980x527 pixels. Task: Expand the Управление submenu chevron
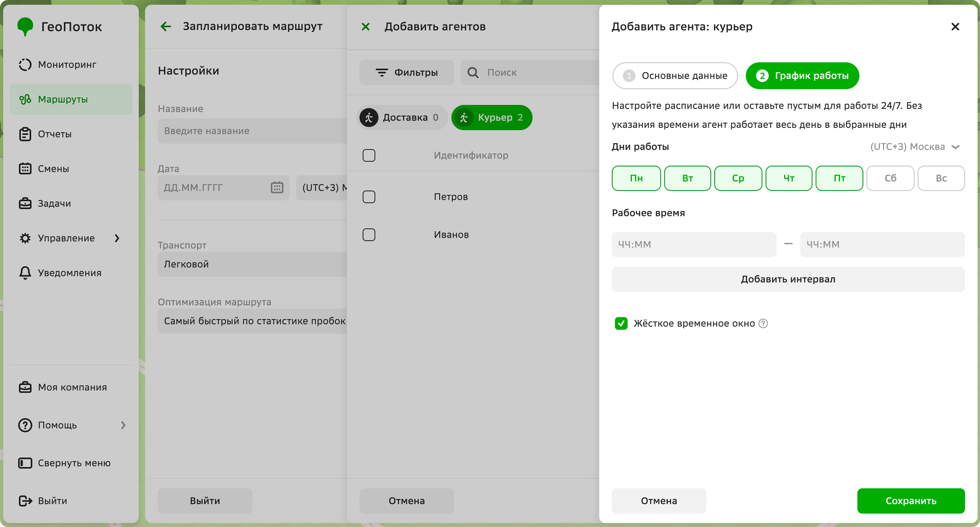(x=117, y=238)
